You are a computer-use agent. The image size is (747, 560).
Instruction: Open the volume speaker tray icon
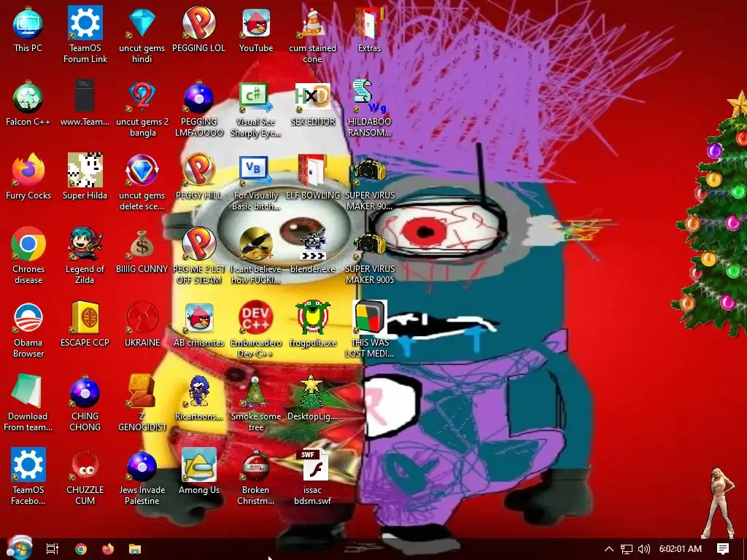(643, 549)
